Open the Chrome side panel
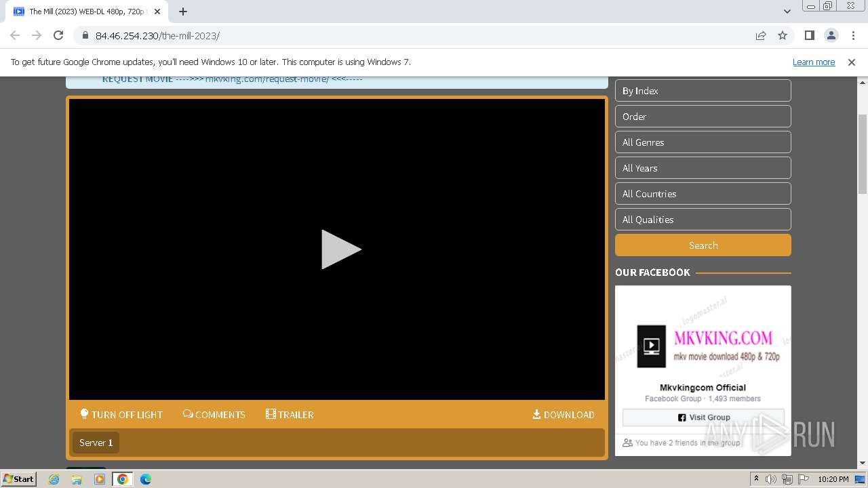This screenshot has height=488, width=868. click(810, 35)
